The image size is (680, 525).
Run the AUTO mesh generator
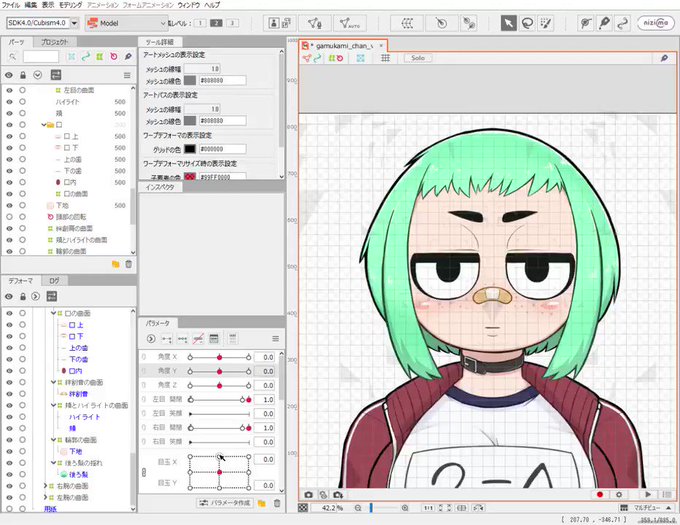click(x=350, y=23)
